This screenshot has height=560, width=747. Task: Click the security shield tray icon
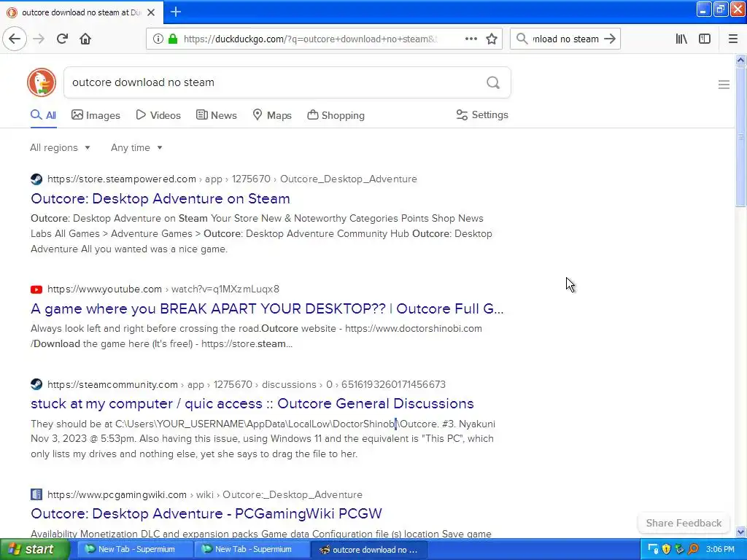point(666,549)
